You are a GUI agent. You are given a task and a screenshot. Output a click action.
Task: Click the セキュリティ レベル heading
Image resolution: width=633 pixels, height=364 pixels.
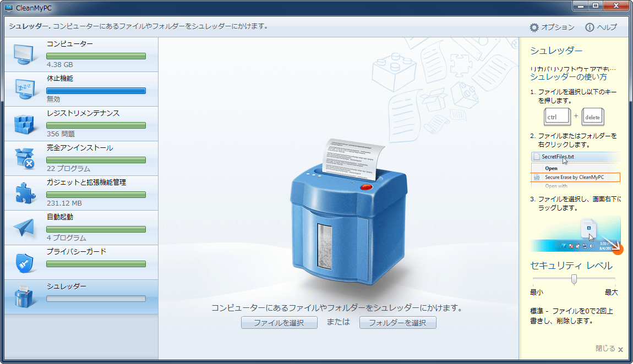coord(571,266)
